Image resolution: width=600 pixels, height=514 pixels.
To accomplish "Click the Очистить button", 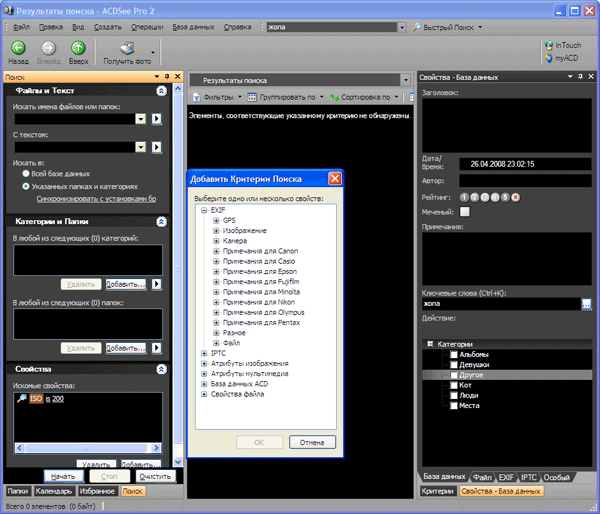I will click(x=155, y=476).
